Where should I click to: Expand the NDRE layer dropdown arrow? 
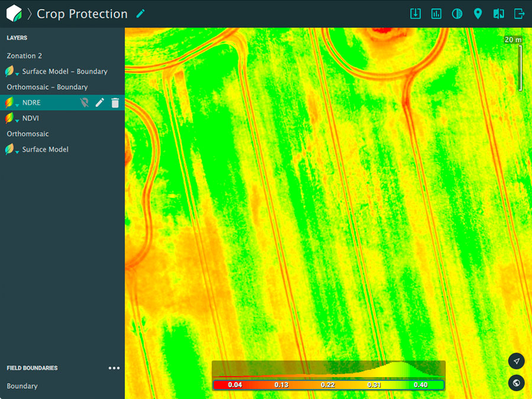click(17, 106)
